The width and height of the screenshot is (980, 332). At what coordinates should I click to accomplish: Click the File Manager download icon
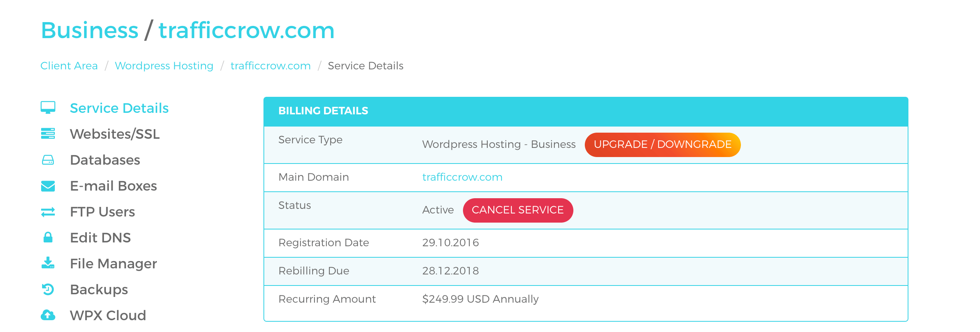tap(48, 263)
